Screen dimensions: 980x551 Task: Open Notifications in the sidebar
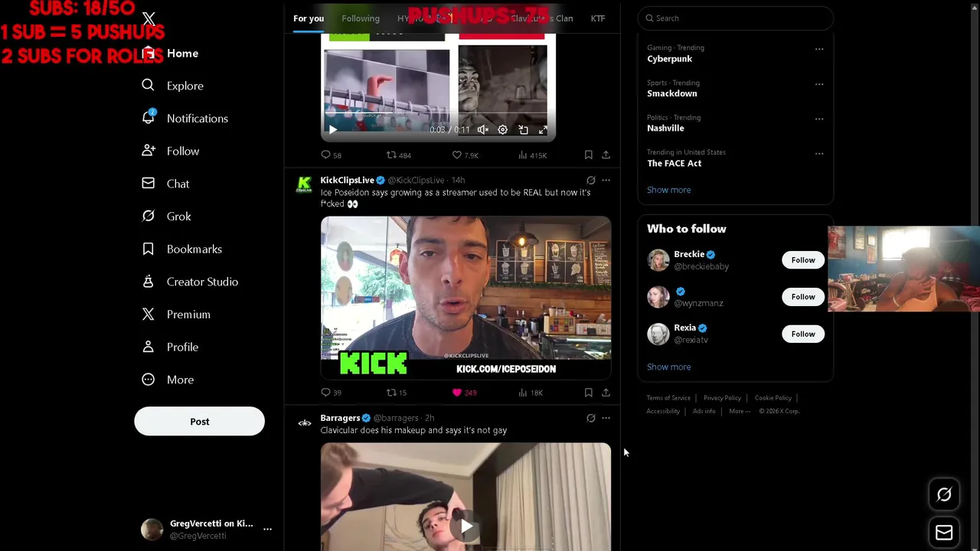coord(185,119)
